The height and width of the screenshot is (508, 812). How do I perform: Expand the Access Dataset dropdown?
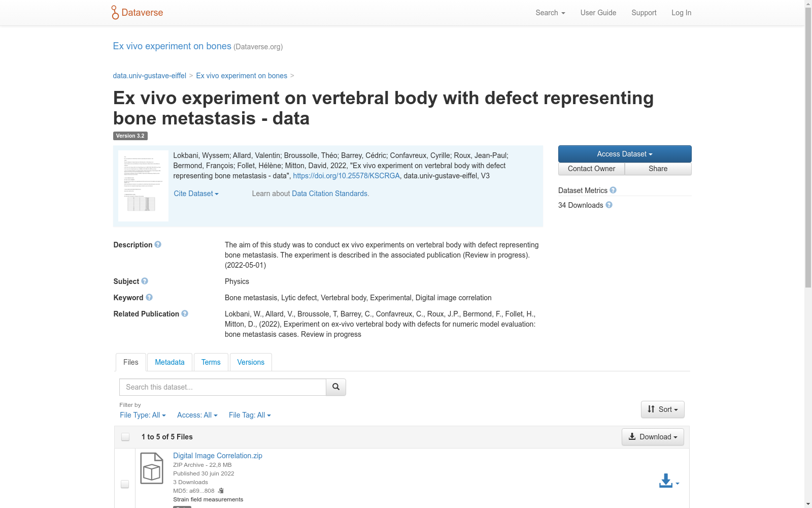(x=625, y=154)
